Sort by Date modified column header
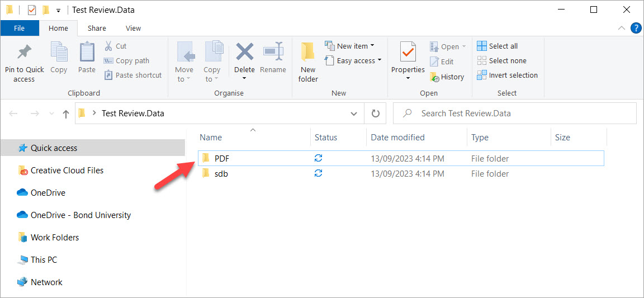 pyautogui.click(x=397, y=138)
